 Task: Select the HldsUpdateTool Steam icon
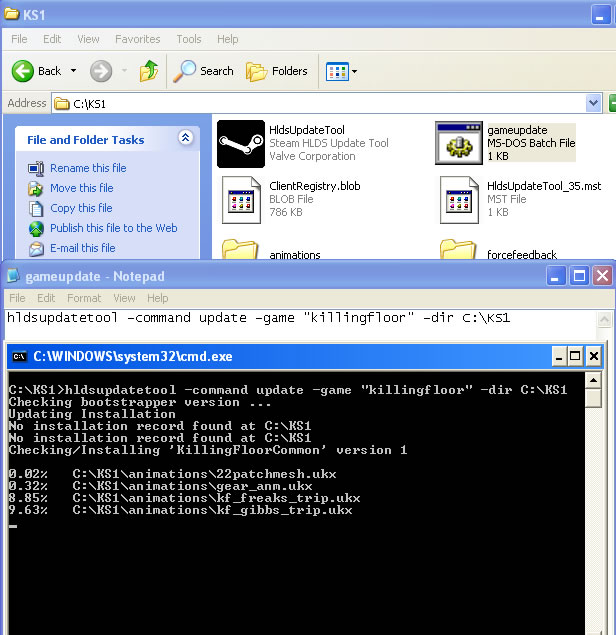[241, 144]
